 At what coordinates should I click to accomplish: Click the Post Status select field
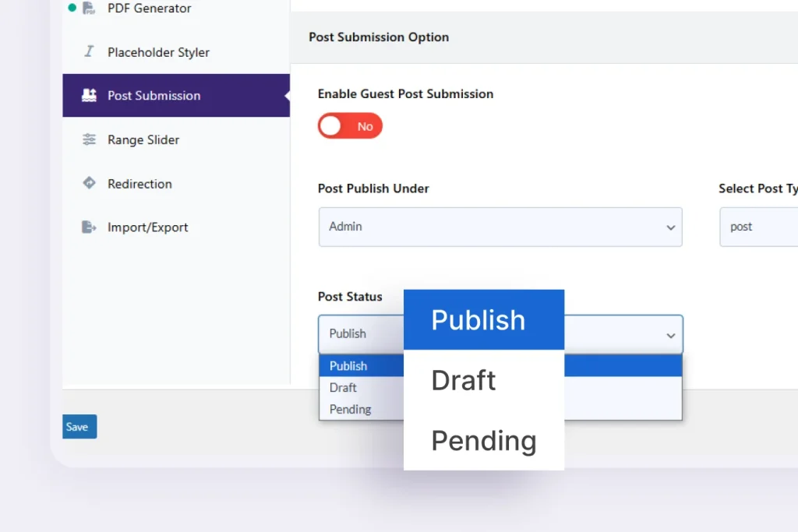[500, 334]
